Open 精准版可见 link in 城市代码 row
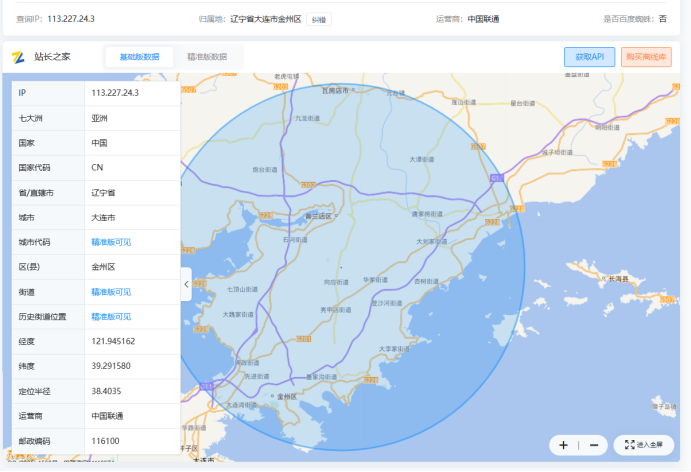 pyautogui.click(x=111, y=242)
